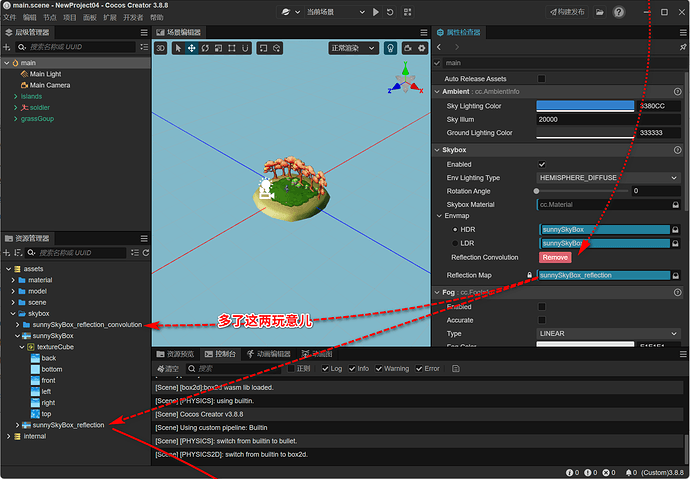
Task: Open the 项目 menu
Action: [70, 18]
